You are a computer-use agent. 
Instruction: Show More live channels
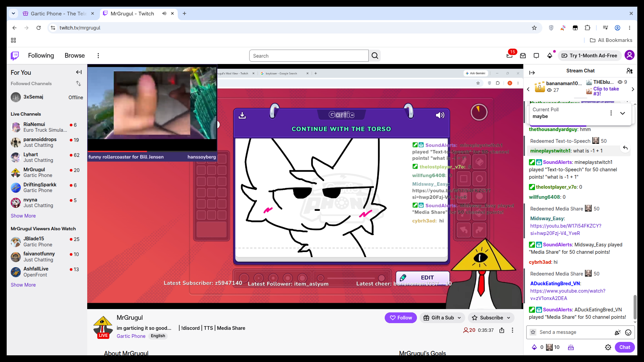(x=23, y=216)
